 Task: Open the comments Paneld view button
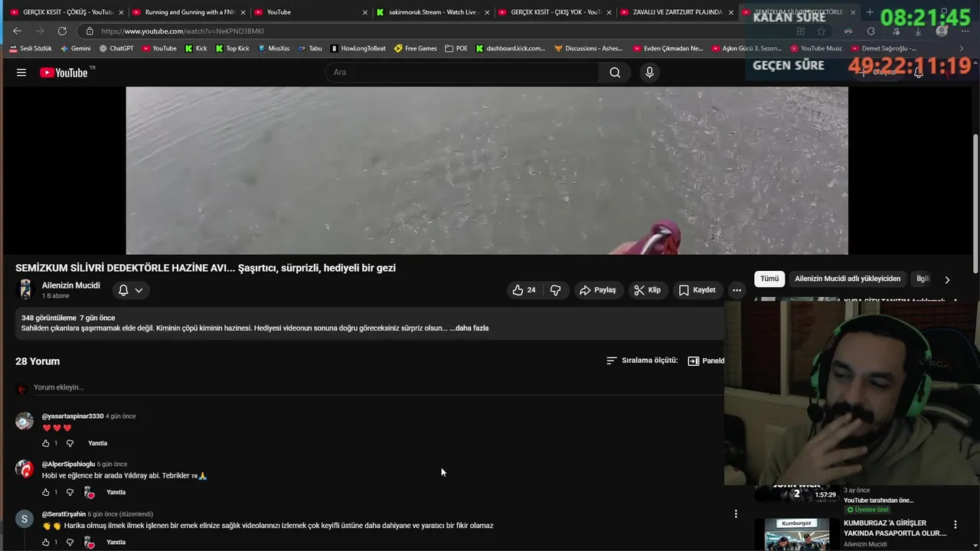point(706,360)
